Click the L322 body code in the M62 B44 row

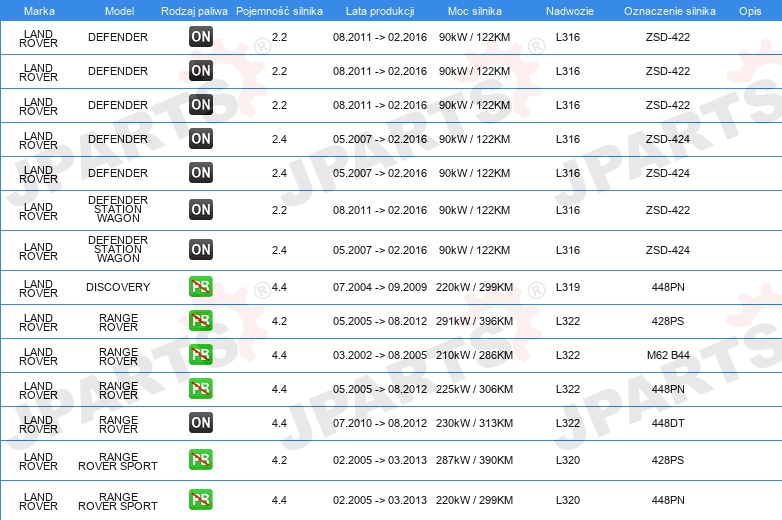point(568,355)
